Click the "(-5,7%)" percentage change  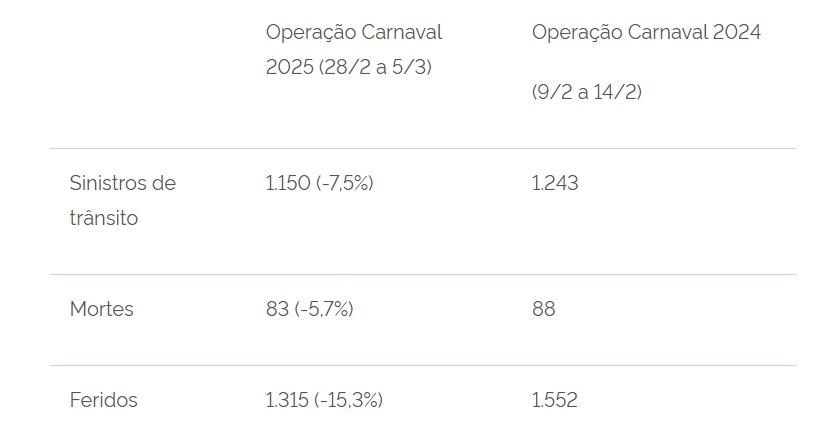coord(324,310)
